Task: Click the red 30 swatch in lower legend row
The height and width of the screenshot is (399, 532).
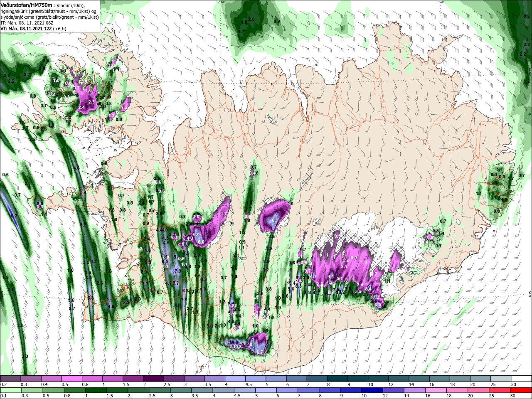Action: coord(522,390)
